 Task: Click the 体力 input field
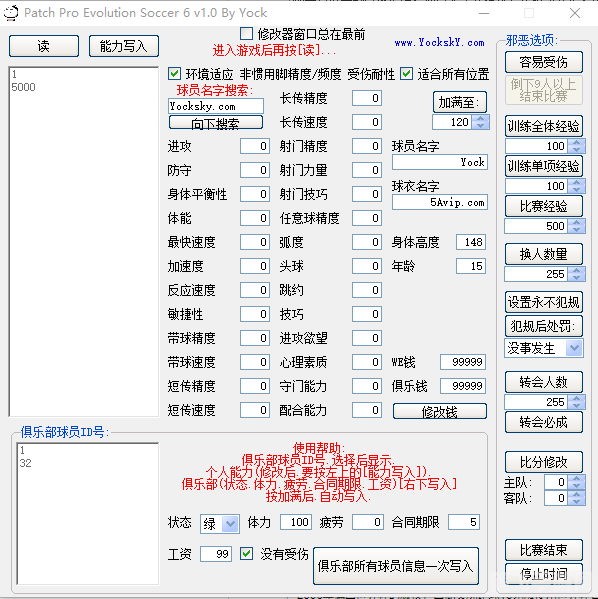(295, 522)
